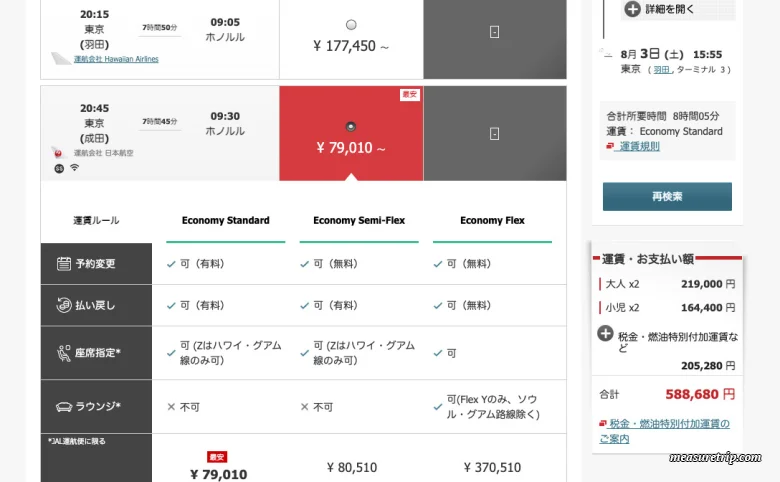Click the 最安 badge above ¥79,010 bottom price
This screenshot has width=780, height=482.
coord(217,457)
